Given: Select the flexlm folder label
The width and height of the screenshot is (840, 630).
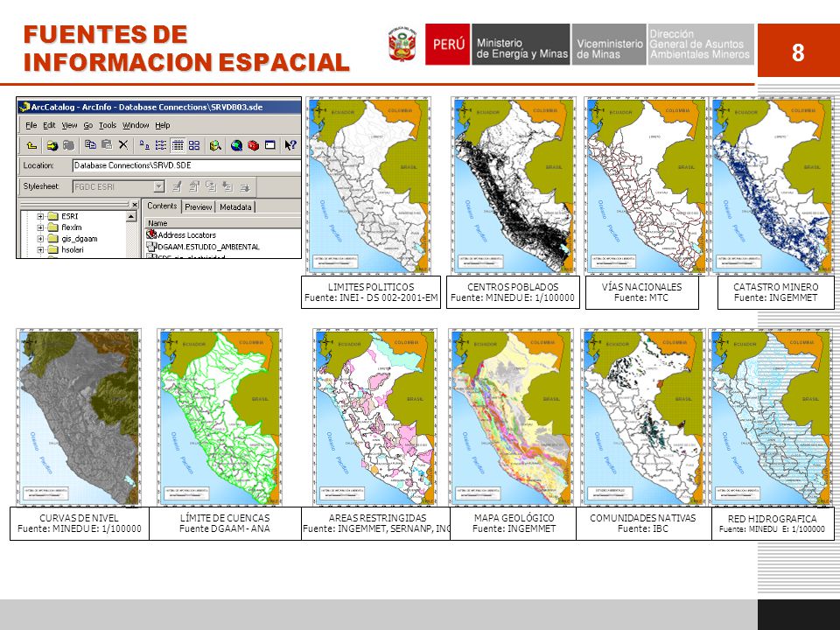Looking at the screenshot, I should point(72,227).
